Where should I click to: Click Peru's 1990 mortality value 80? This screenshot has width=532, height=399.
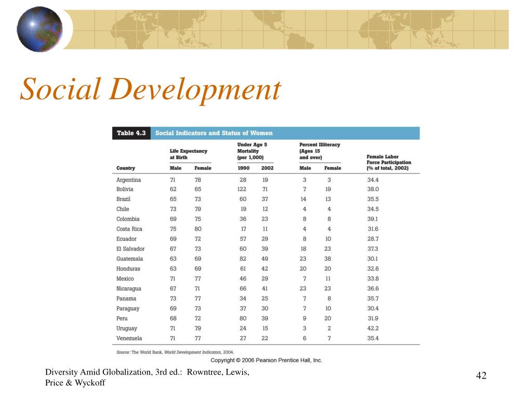243,318
